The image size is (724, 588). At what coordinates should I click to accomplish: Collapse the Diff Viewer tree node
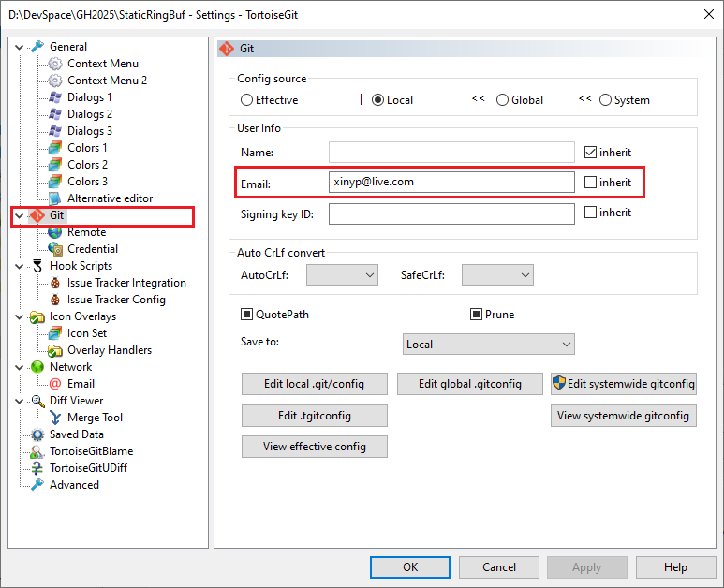(x=19, y=401)
